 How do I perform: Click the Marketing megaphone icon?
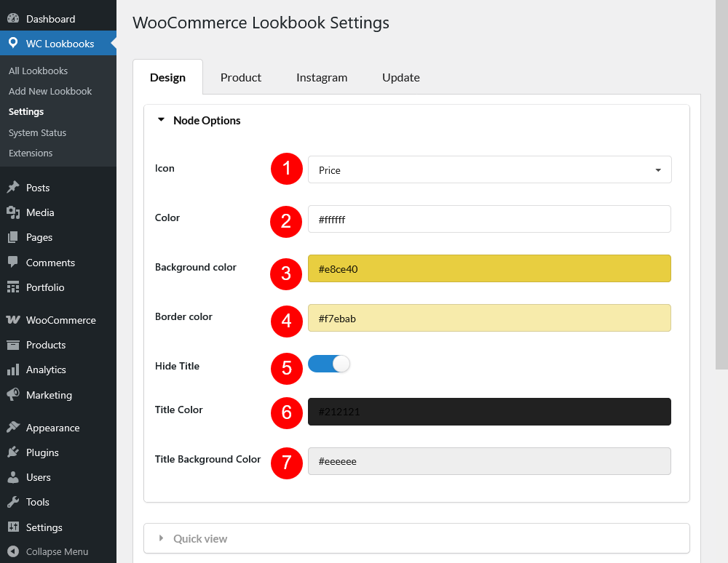coord(13,395)
